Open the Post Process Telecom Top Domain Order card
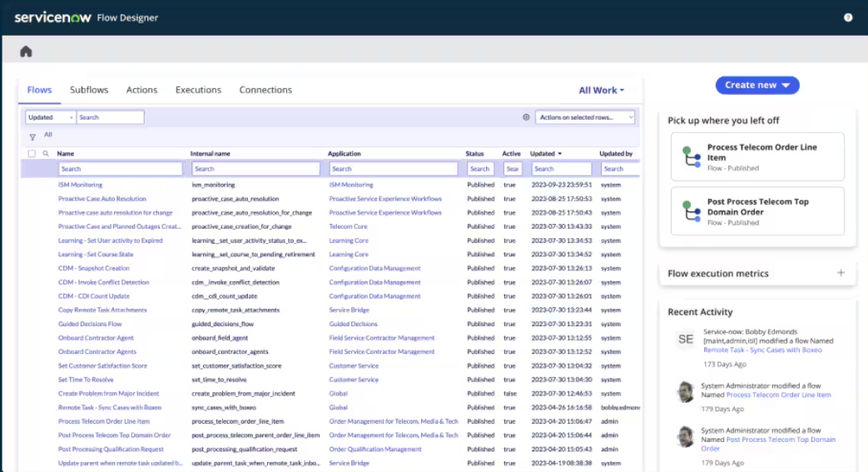 [x=757, y=211]
